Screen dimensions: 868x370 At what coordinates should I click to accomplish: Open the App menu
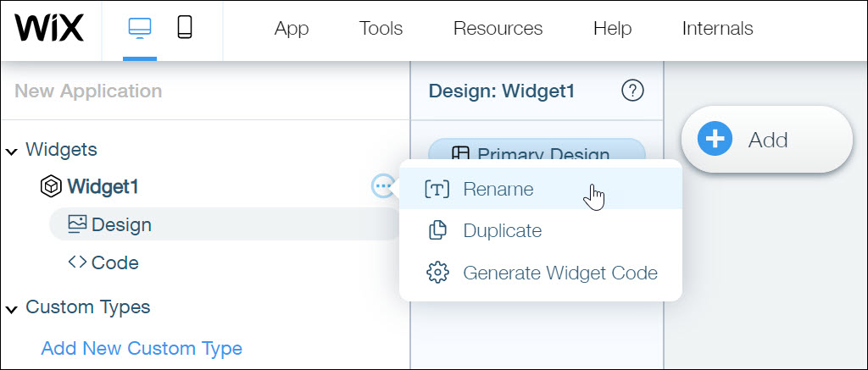(x=292, y=29)
